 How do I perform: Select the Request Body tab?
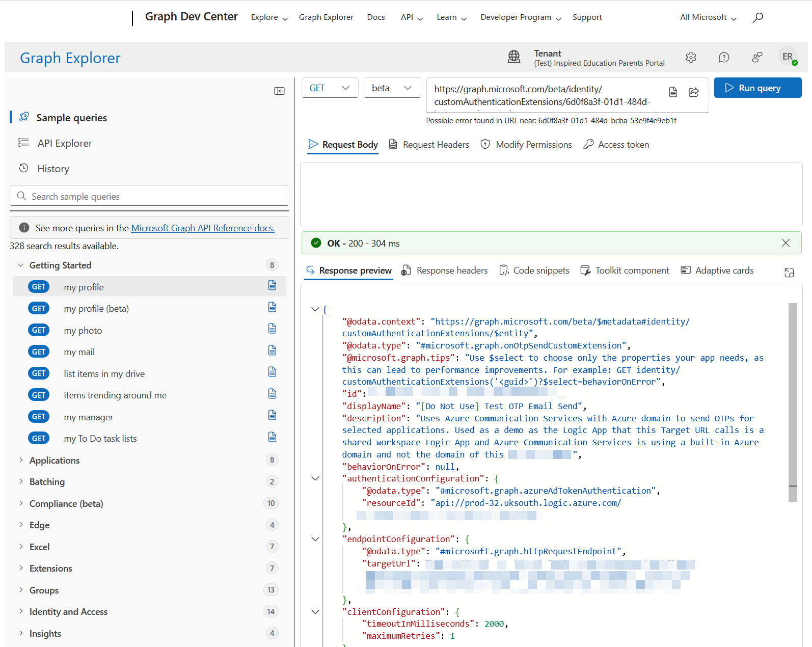(x=343, y=145)
